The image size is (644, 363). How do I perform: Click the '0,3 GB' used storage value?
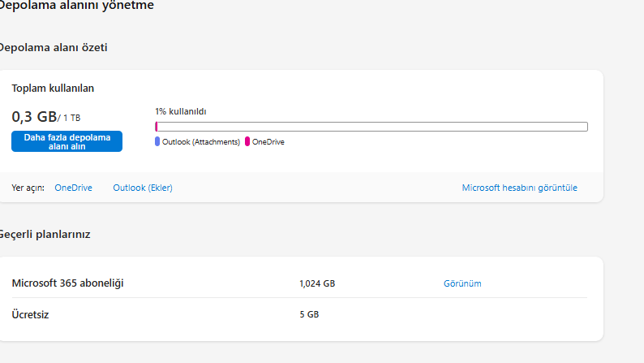[x=34, y=117]
